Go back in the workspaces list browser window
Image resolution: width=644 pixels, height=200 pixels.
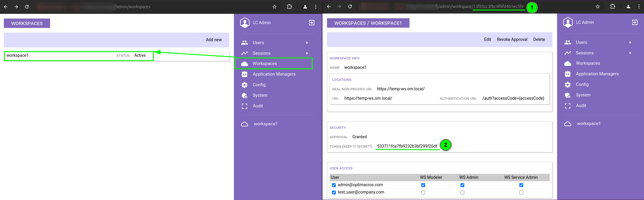point(6,7)
